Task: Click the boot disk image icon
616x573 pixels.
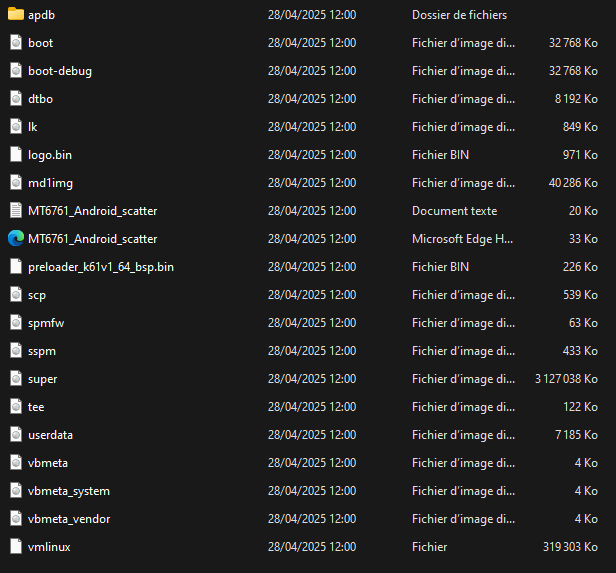Action: pyautogui.click(x=16, y=42)
